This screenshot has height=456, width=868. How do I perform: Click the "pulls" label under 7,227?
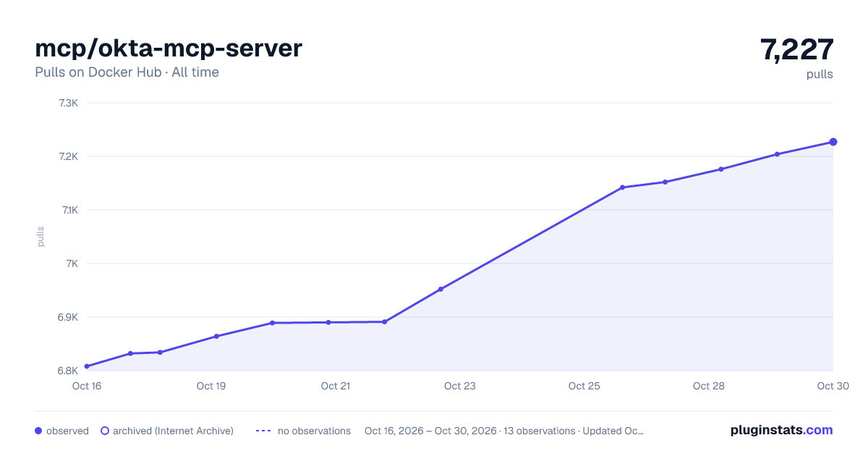click(820, 74)
